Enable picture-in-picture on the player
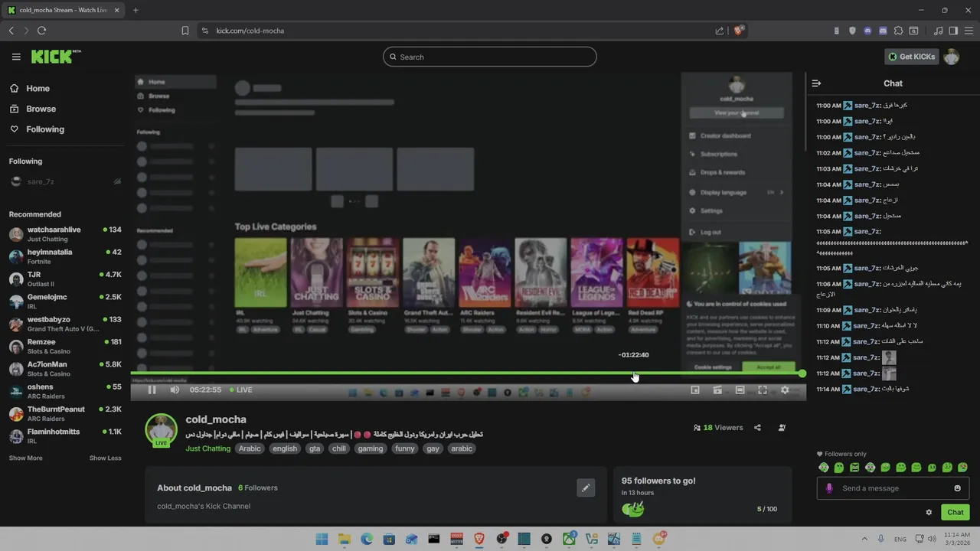The height and width of the screenshot is (551, 980). pos(695,390)
